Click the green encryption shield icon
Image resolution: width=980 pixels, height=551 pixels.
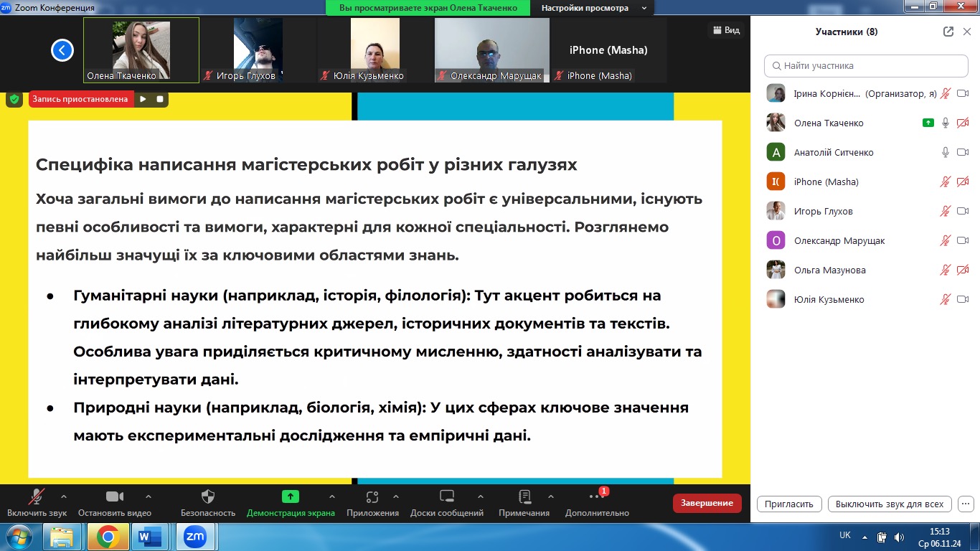tap(14, 99)
